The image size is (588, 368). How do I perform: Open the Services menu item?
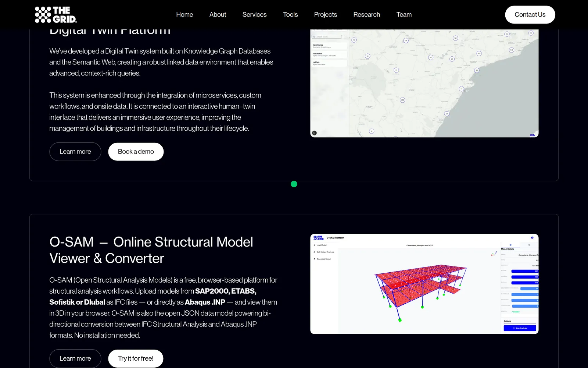tap(254, 15)
